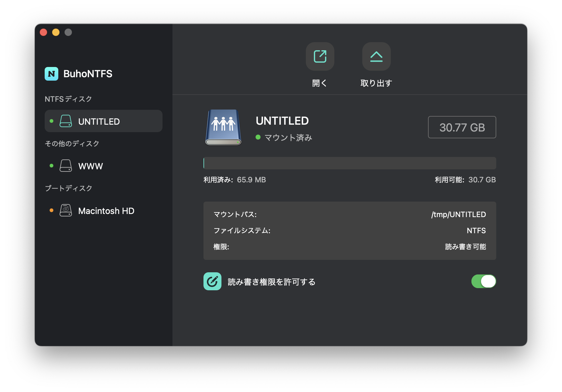This screenshot has height=392, width=562.
Task: Click the UNTITLED drive icon in sidebar
Action: [x=66, y=121]
